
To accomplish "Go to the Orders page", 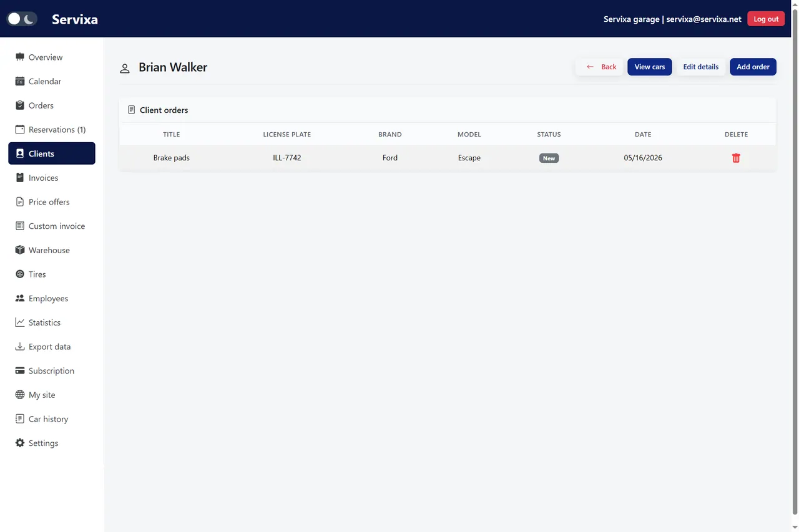I will coord(52,105).
